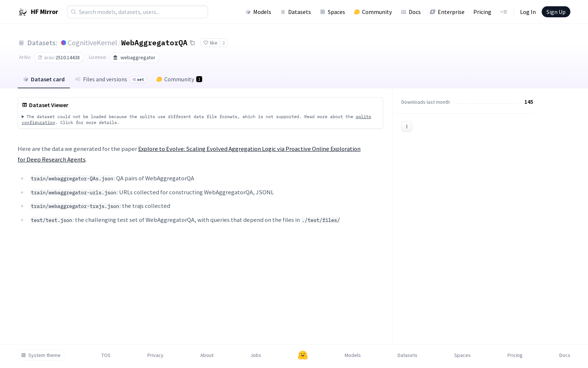This screenshot has width=588, height=368.
Task: Click the hugging face emoji in footer
Action: click(303, 355)
